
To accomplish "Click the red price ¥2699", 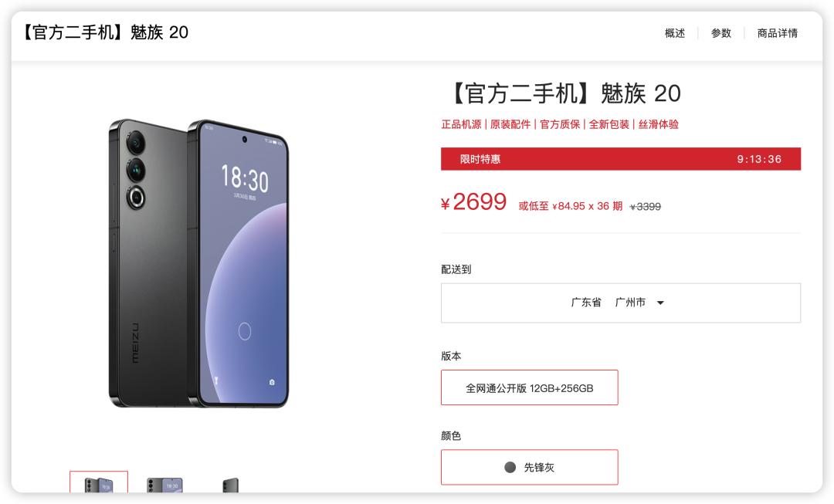I will pyautogui.click(x=473, y=202).
